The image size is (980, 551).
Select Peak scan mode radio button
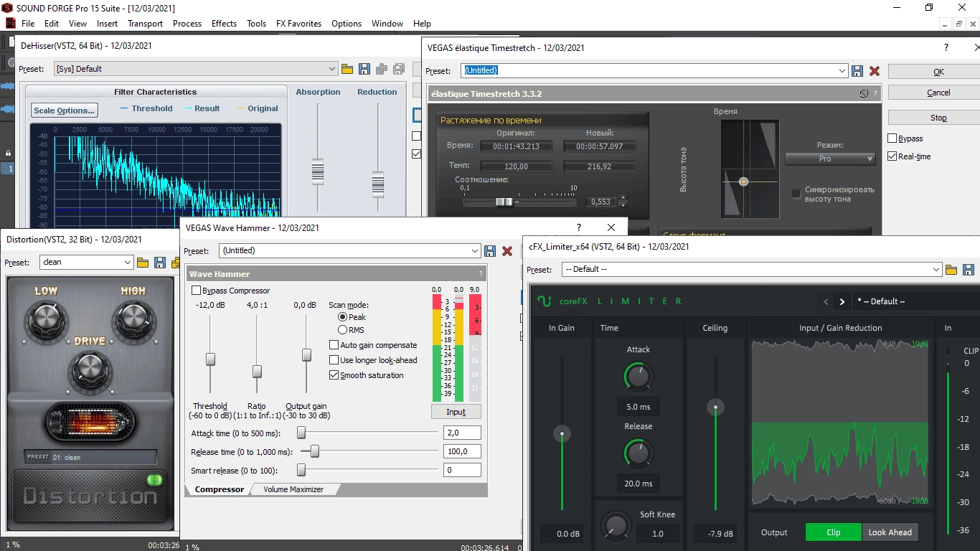pyautogui.click(x=342, y=317)
